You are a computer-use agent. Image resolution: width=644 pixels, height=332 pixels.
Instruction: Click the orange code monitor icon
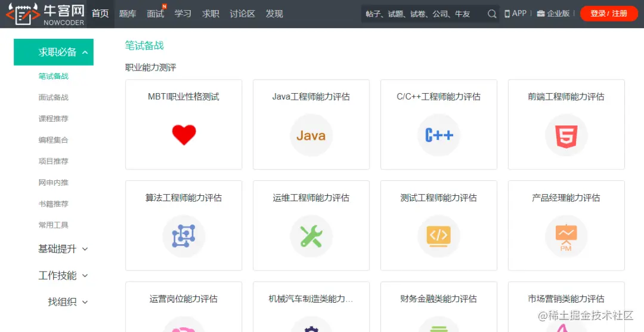(x=439, y=236)
